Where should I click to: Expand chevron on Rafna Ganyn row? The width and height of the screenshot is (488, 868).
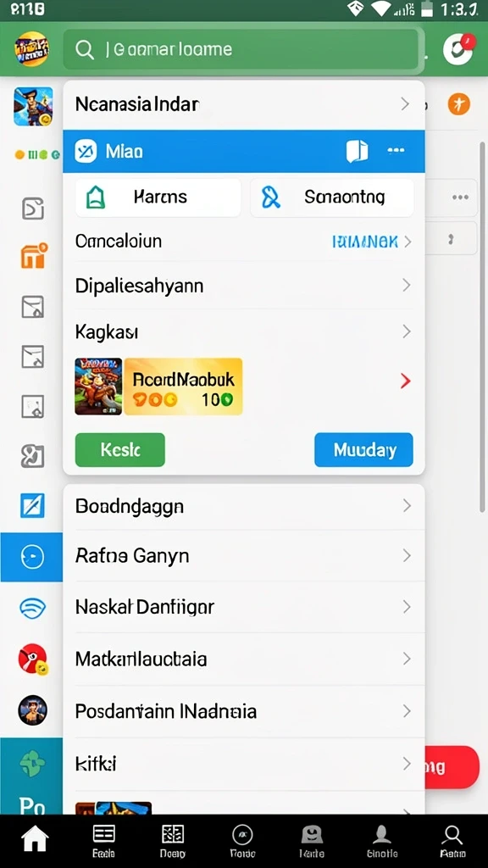[407, 555]
